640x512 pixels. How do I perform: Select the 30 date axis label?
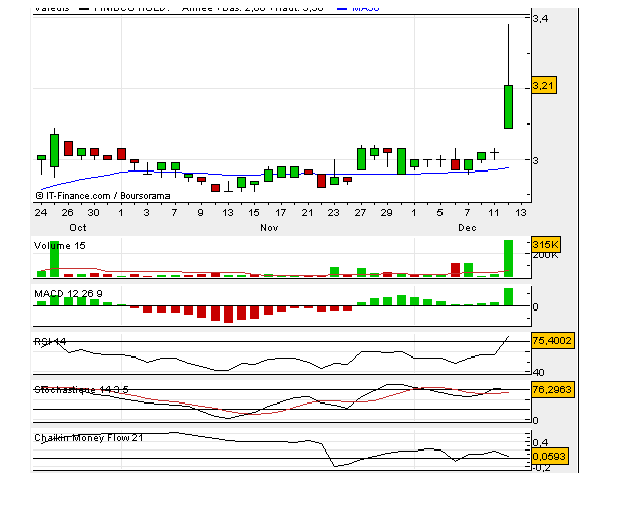coord(93,213)
